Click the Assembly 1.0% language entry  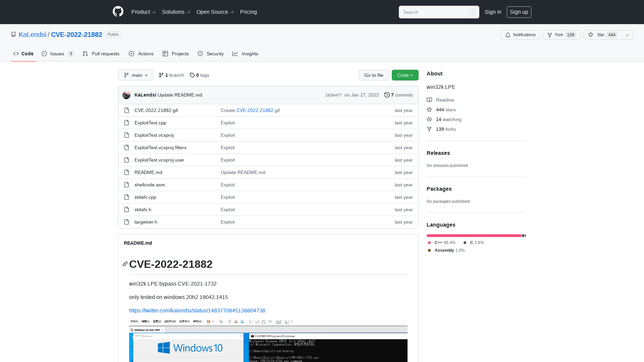pyautogui.click(x=446, y=250)
